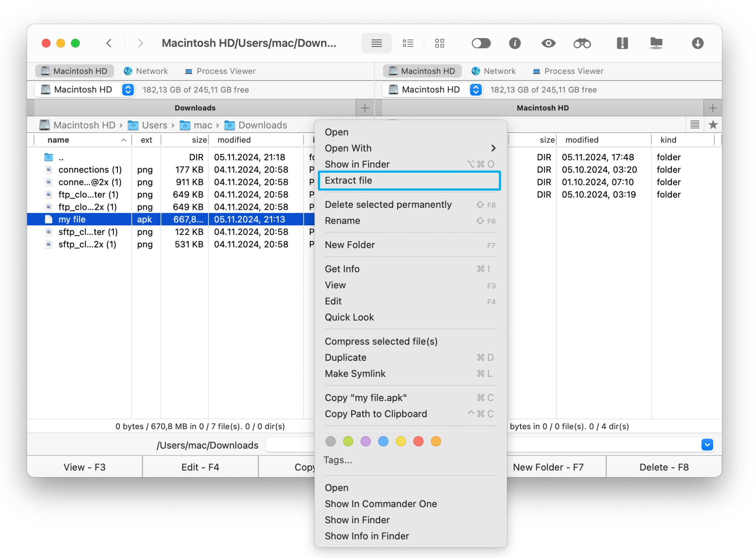Image resolution: width=756 pixels, height=558 pixels.
Task: Apply the red tag color swatch
Action: 418,441
